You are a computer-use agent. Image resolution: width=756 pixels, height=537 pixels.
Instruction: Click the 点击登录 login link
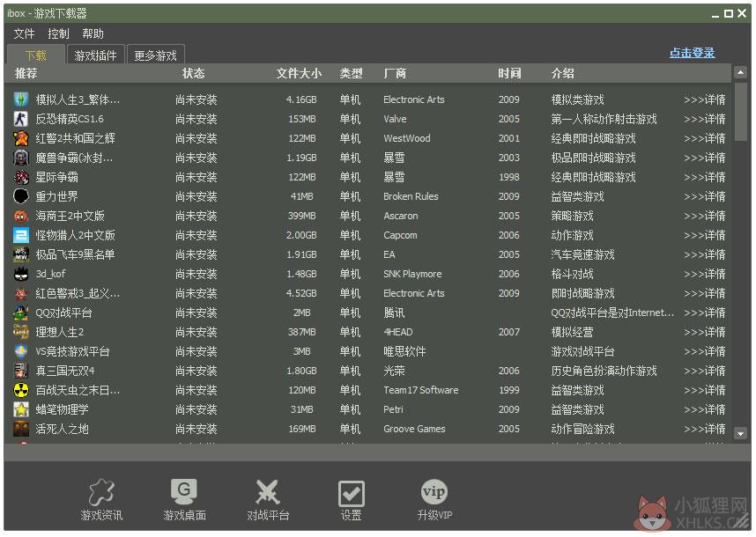click(x=692, y=53)
